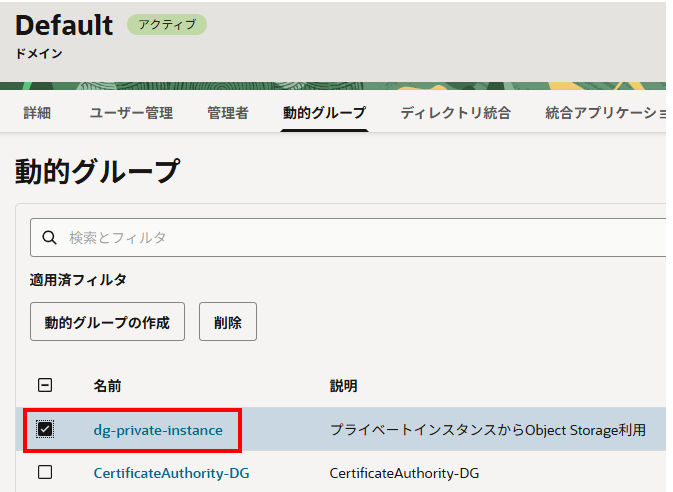The height and width of the screenshot is (492, 673).
Task: Click the アクティブ status badge
Action: (x=166, y=25)
